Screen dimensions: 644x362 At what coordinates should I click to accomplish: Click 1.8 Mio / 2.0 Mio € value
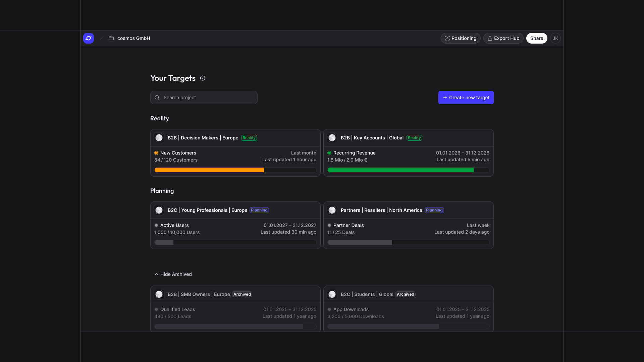[x=347, y=160]
